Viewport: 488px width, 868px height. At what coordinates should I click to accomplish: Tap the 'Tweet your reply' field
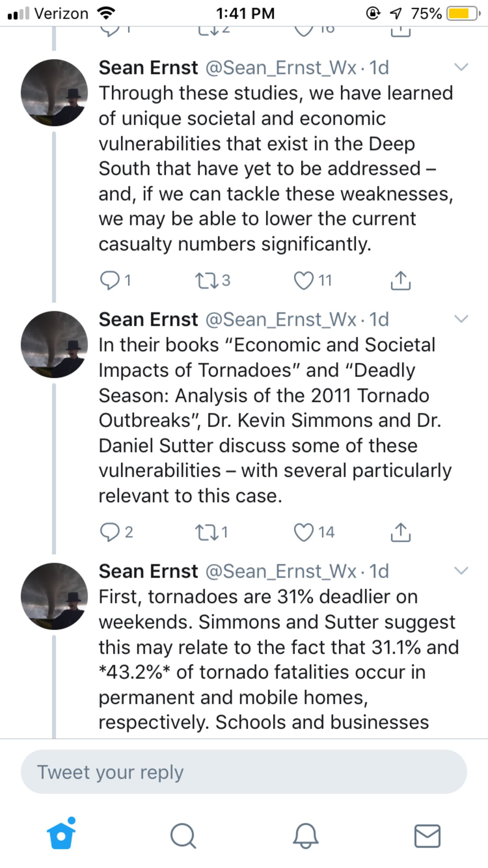coord(244,772)
